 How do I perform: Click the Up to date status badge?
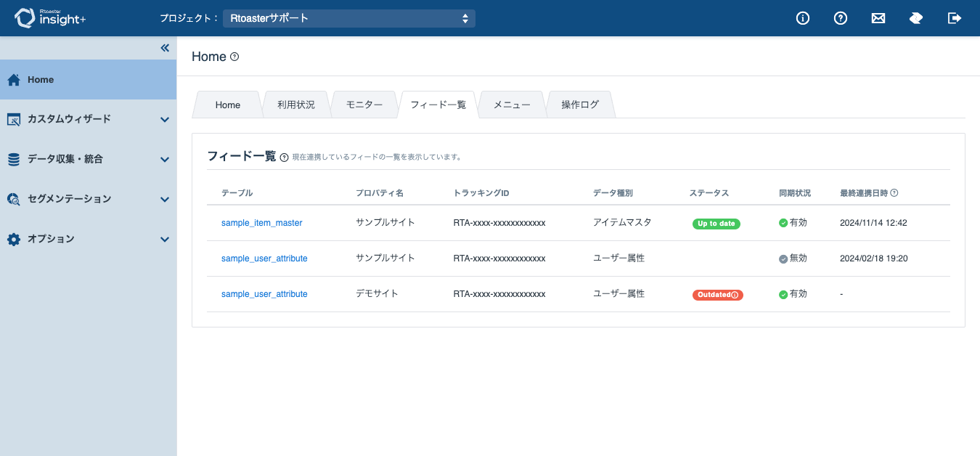[x=716, y=224]
